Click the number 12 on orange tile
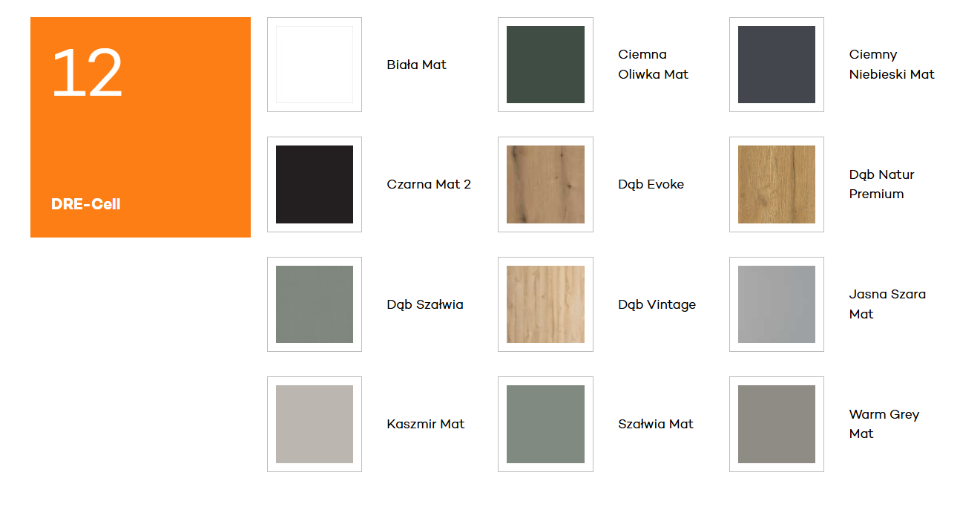Viewport: 980px width, 507px height. click(87, 73)
